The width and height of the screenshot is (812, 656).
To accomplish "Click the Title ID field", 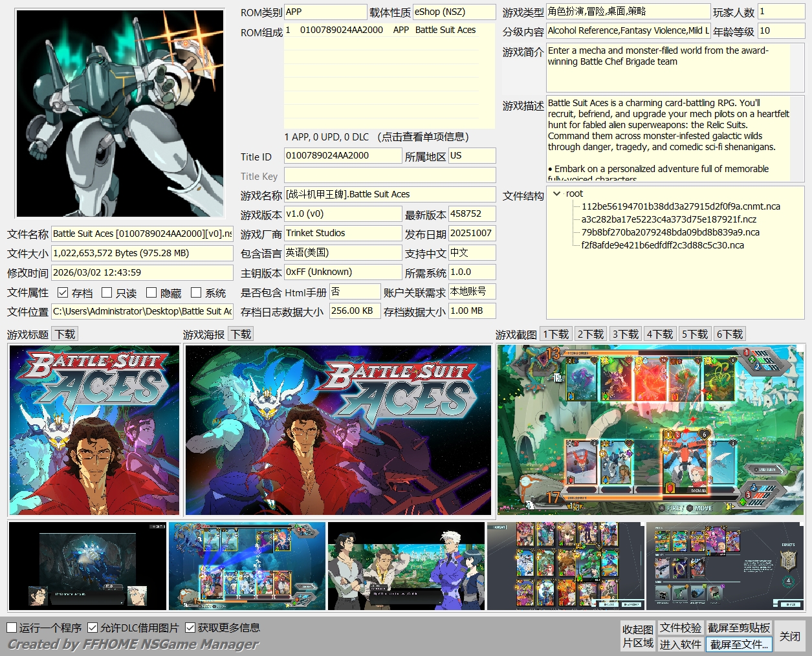I will tap(343, 156).
